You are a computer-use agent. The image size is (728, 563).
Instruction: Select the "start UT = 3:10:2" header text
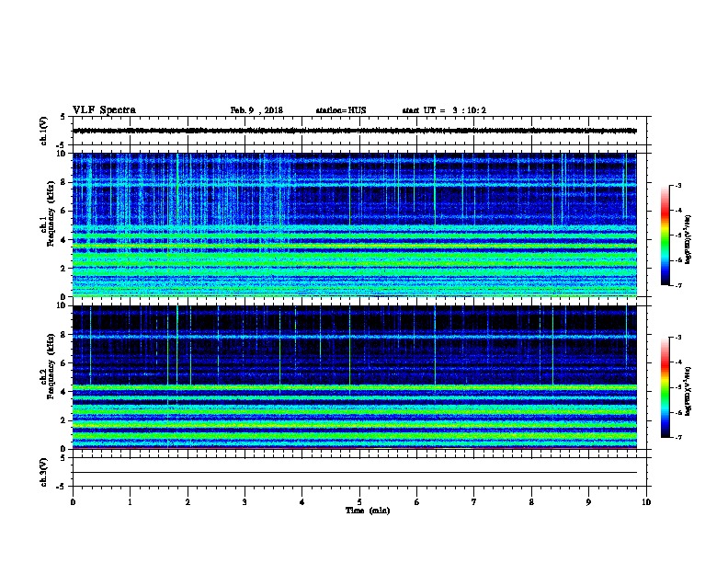tap(444, 110)
